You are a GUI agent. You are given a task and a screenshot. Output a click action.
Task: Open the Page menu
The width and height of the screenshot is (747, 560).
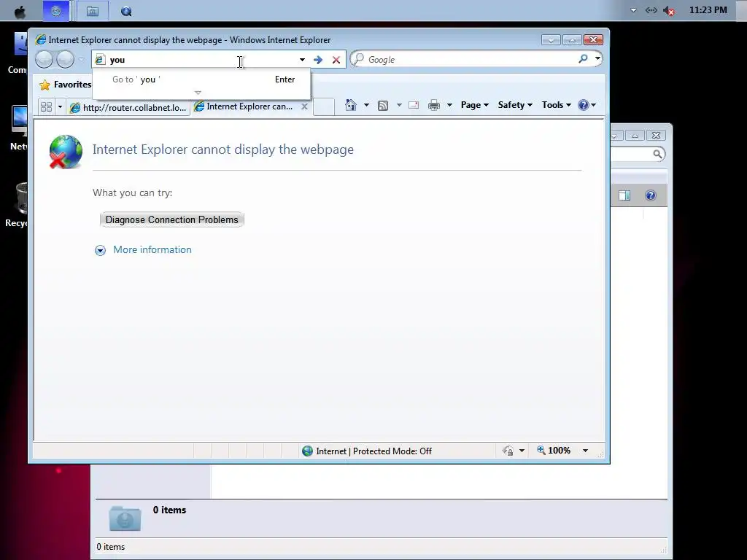click(475, 105)
